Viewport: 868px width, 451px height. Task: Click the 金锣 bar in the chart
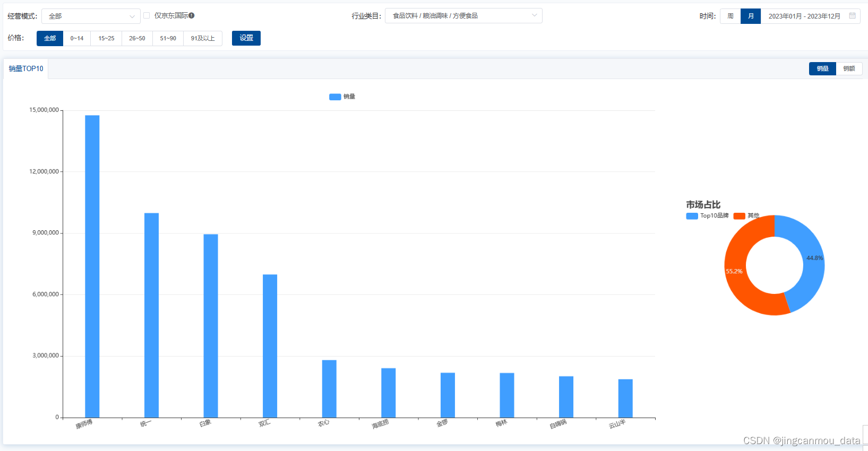point(448,395)
